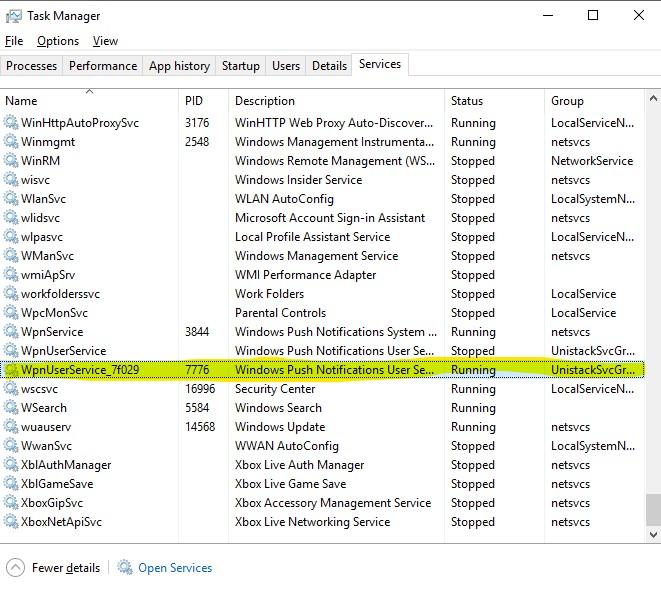
Task: Click the gear icon beside workfolderssvc
Action: coord(11,293)
